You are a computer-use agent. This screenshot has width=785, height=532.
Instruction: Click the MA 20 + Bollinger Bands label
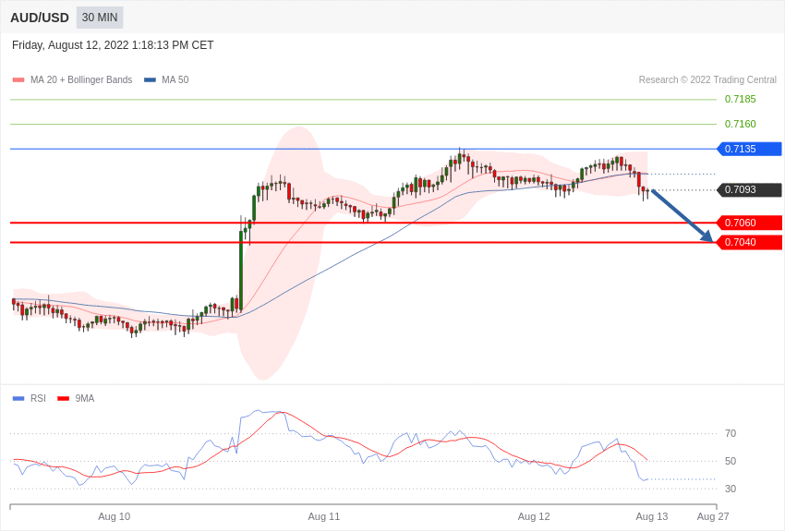click(x=81, y=80)
